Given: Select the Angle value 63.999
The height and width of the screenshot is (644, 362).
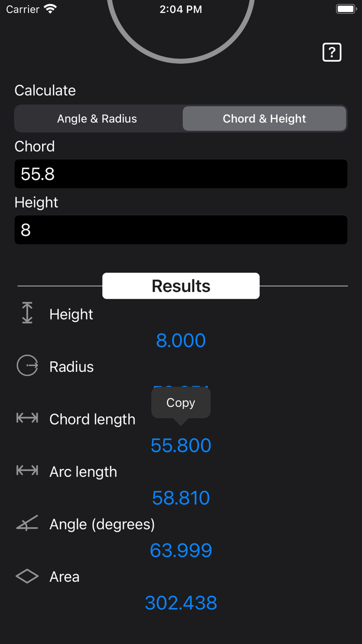Looking at the screenshot, I should click(180, 550).
